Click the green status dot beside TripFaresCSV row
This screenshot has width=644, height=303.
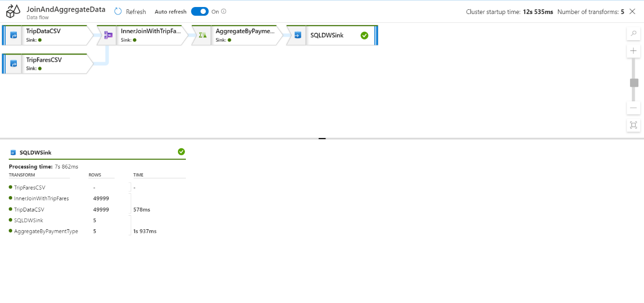[x=10, y=187]
